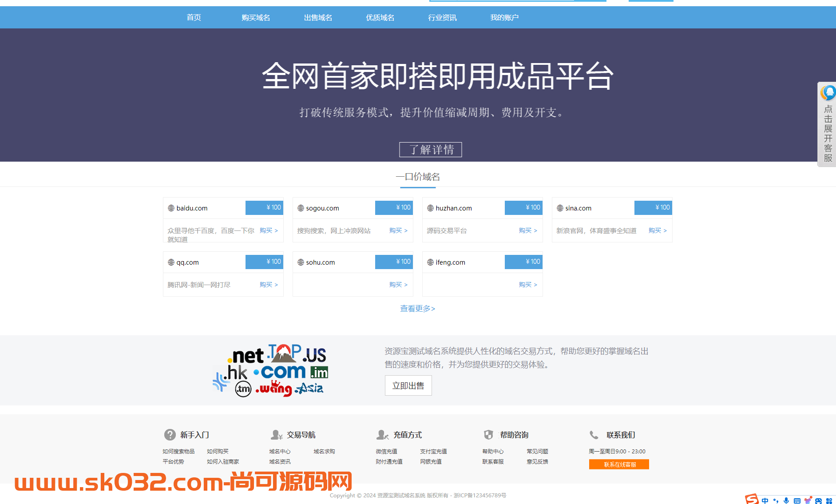Image resolution: width=836 pixels, height=504 pixels.
Task: Open the soft keyboard icon in IME bar
Action: tap(797, 500)
